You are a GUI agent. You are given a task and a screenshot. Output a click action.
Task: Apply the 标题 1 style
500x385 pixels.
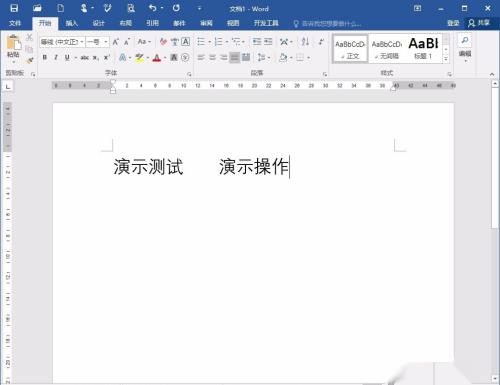coord(423,49)
